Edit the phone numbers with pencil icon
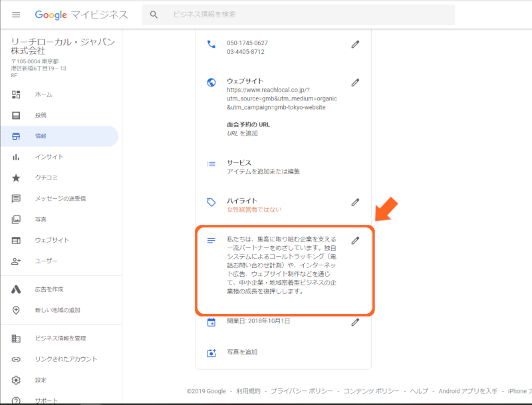Viewport: 532px width, 405px height. (355, 45)
